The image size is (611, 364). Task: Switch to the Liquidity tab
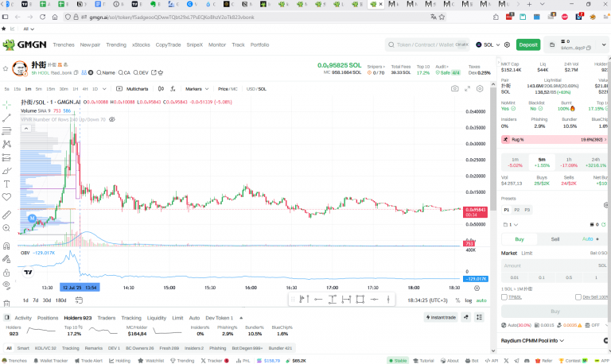[157, 318]
